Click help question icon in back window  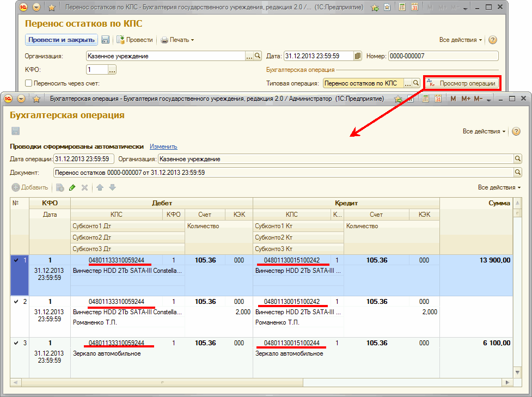tap(493, 40)
